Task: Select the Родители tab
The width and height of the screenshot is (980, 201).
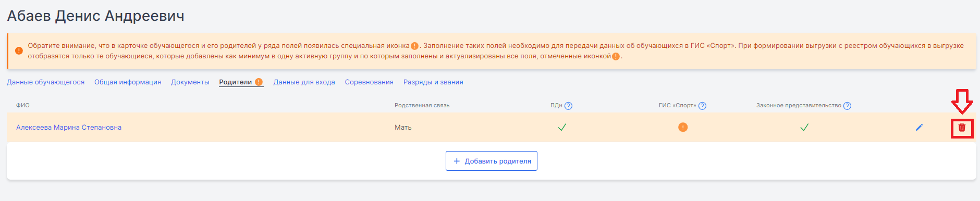Action: point(236,82)
